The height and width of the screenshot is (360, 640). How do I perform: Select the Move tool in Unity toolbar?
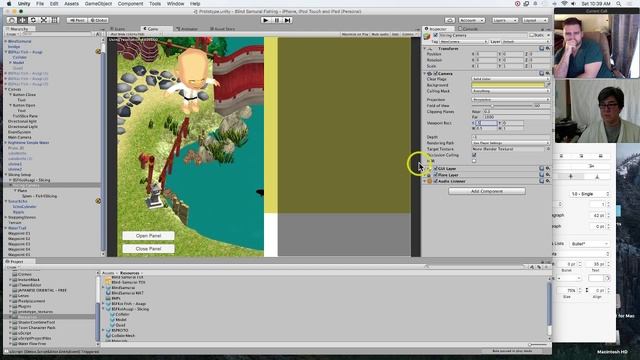click(22, 20)
